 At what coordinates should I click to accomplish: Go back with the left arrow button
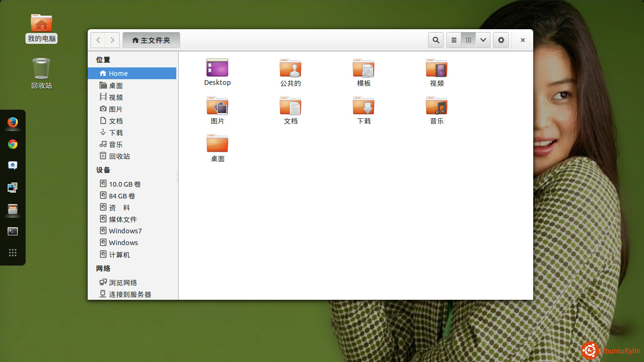pyautogui.click(x=98, y=40)
